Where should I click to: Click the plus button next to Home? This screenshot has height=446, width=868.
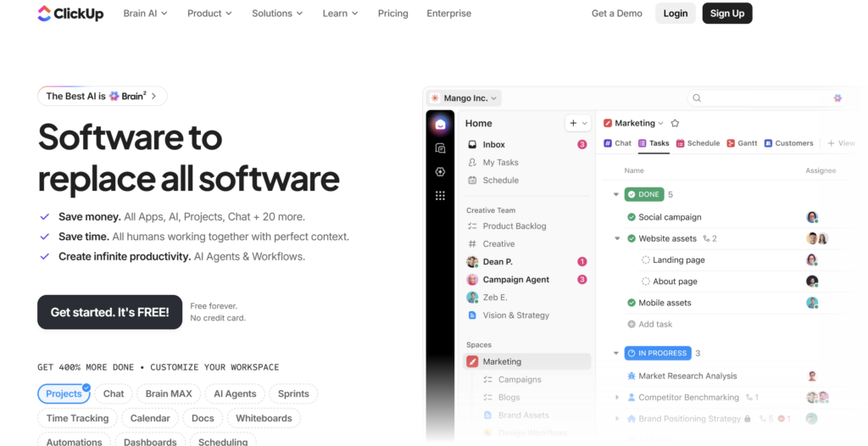coord(573,123)
